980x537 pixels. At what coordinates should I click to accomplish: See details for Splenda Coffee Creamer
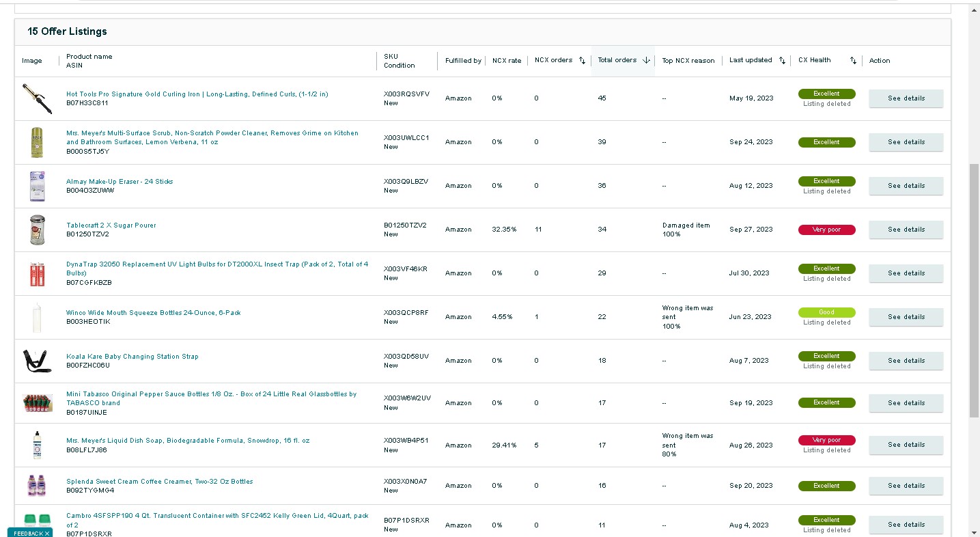pos(906,486)
